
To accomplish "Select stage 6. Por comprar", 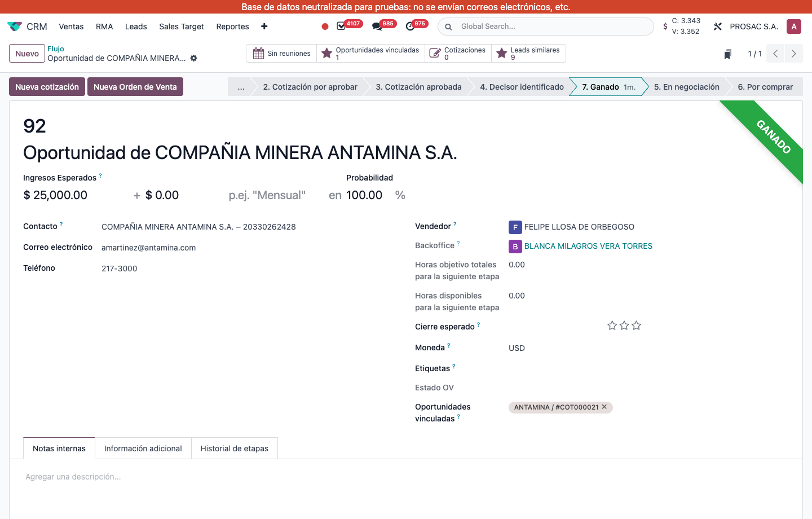I will [765, 87].
